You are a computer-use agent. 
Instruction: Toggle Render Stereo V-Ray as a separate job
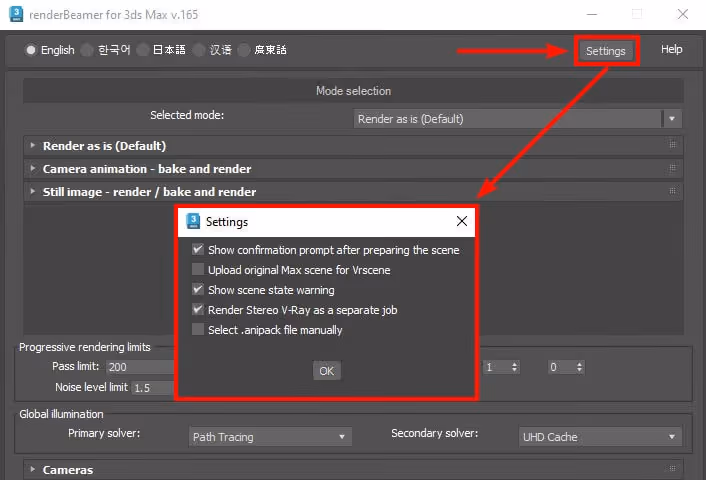point(198,309)
